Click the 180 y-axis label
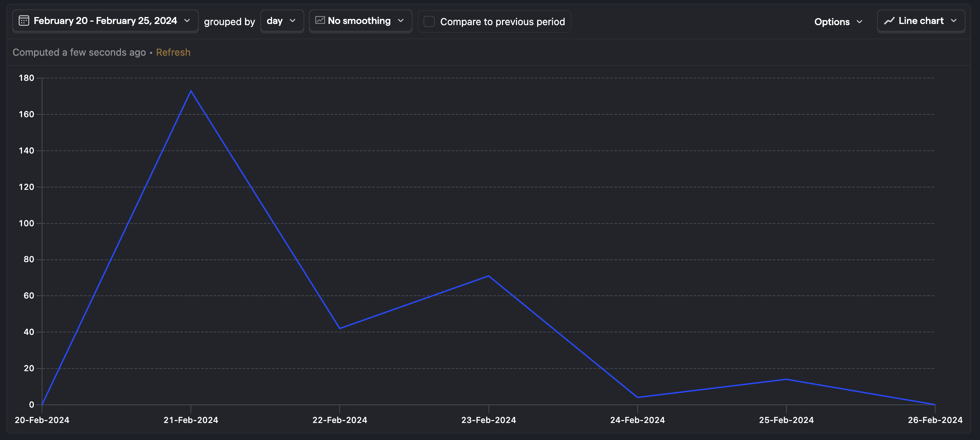 pos(27,78)
